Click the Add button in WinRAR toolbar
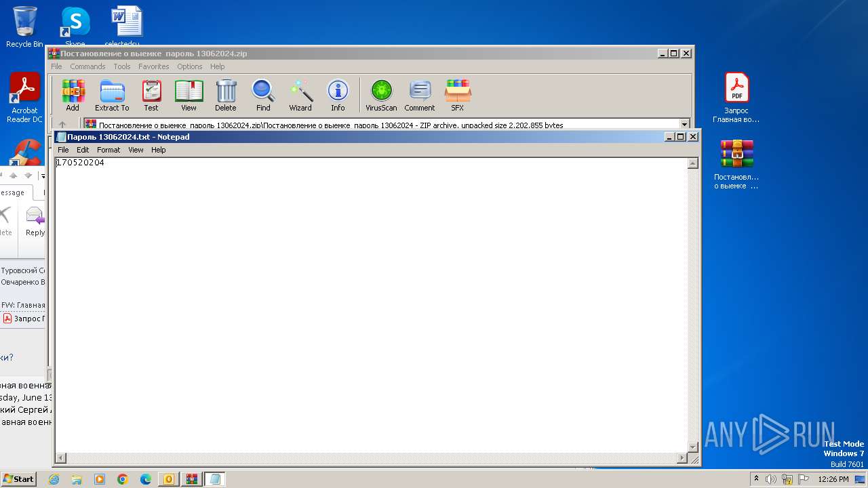This screenshot has width=868, height=488. point(73,96)
